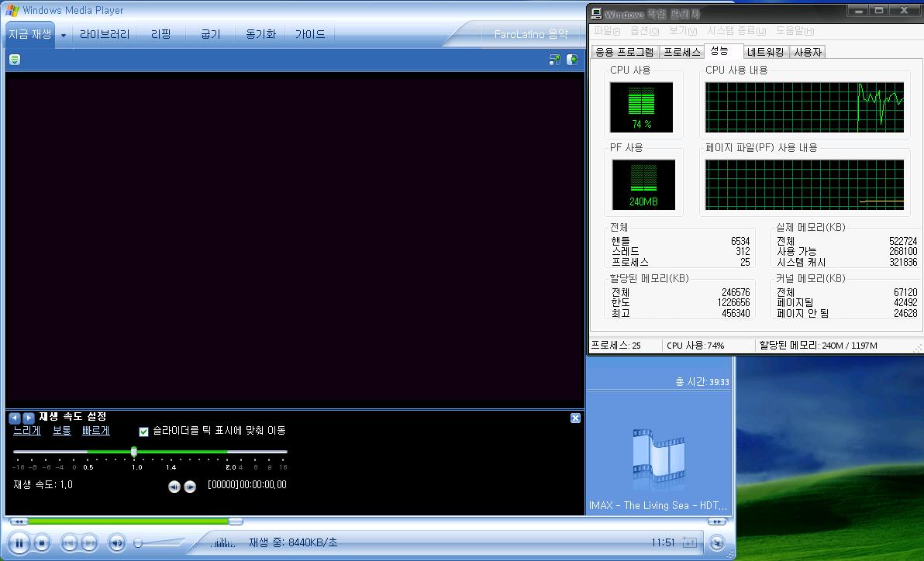This screenshot has width=924, height=561.
Task: Maximize the video window icon
Action: [554, 60]
